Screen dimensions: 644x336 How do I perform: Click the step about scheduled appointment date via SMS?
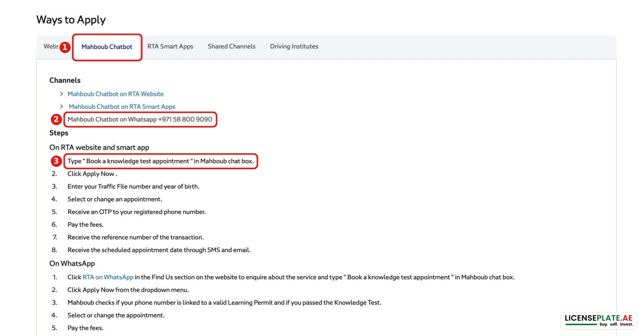(x=159, y=250)
